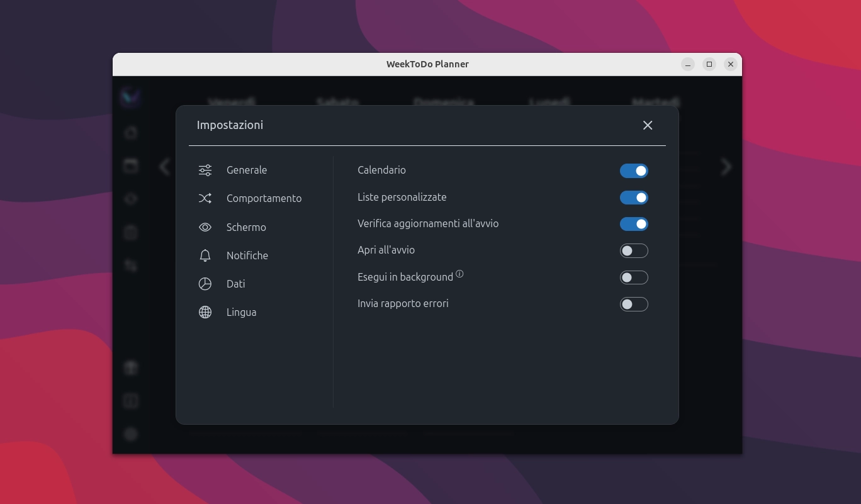This screenshot has width=861, height=504.
Task: Click the Calendario label text
Action: (x=381, y=170)
